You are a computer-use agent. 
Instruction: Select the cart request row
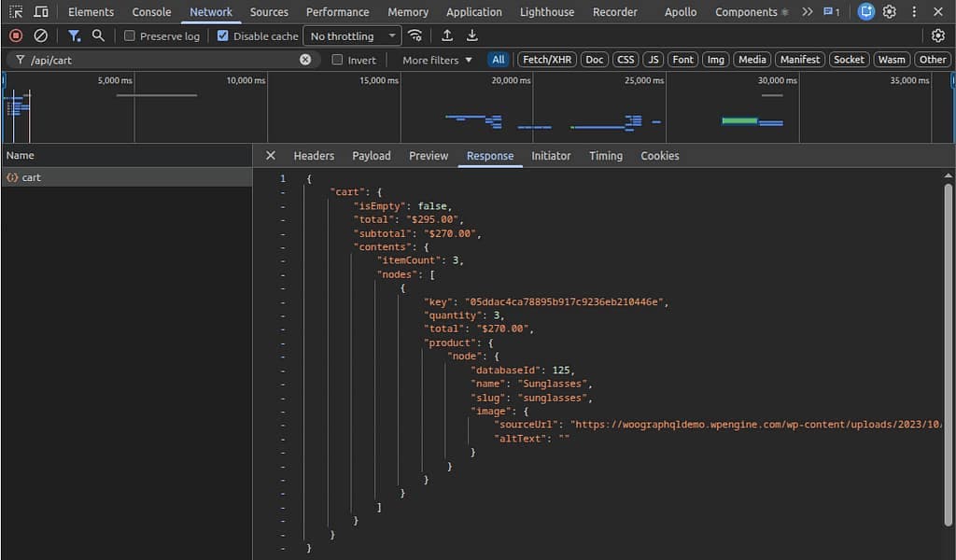point(127,177)
